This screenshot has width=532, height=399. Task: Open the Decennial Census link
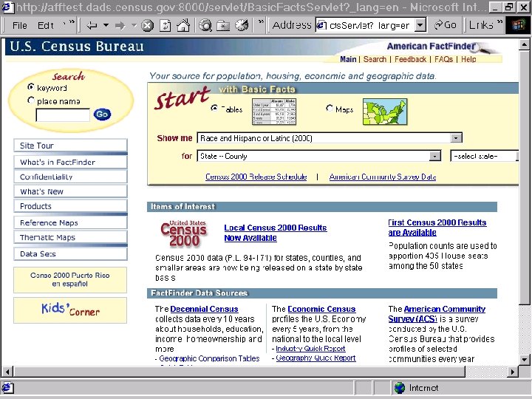tap(204, 309)
